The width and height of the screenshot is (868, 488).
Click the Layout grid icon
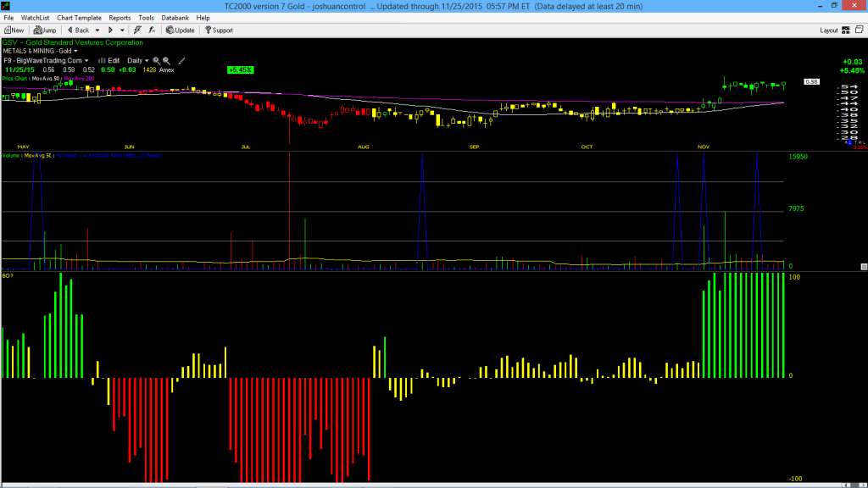tap(846, 30)
